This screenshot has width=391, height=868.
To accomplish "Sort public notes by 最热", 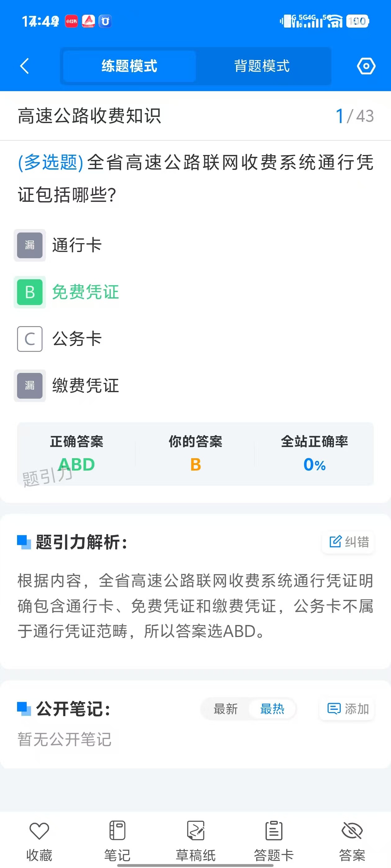I will (x=272, y=709).
